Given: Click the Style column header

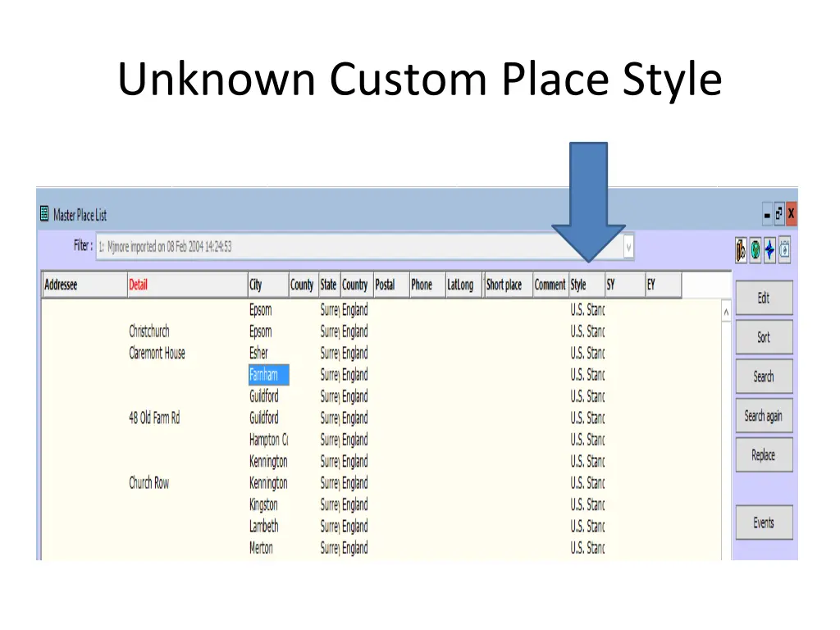Looking at the screenshot, I should (x=578, y=285).
